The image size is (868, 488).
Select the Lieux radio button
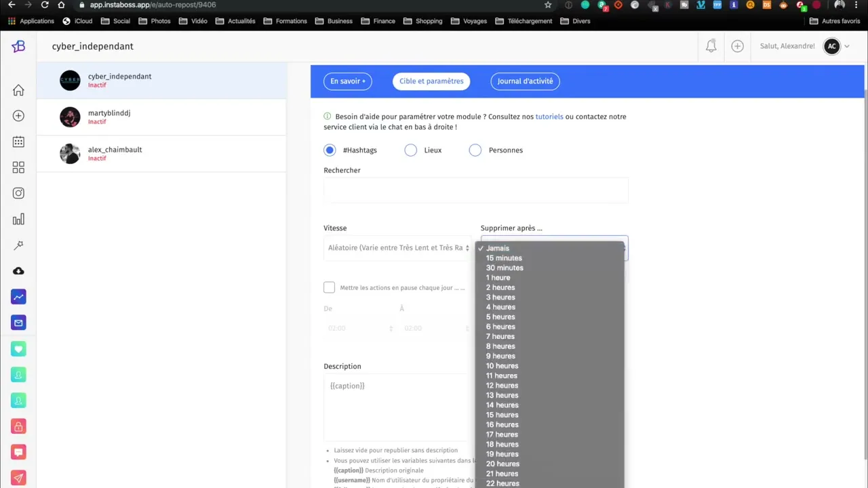coord(411,150)
